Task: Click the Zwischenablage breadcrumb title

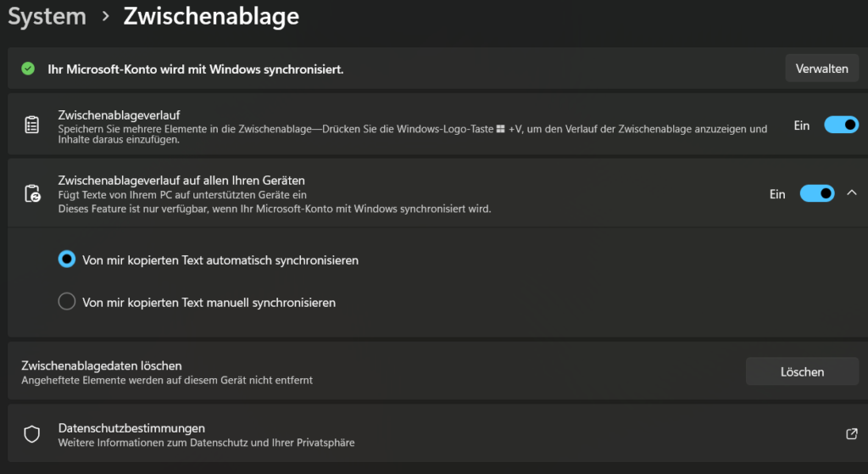Action: (x=211, y=17)
